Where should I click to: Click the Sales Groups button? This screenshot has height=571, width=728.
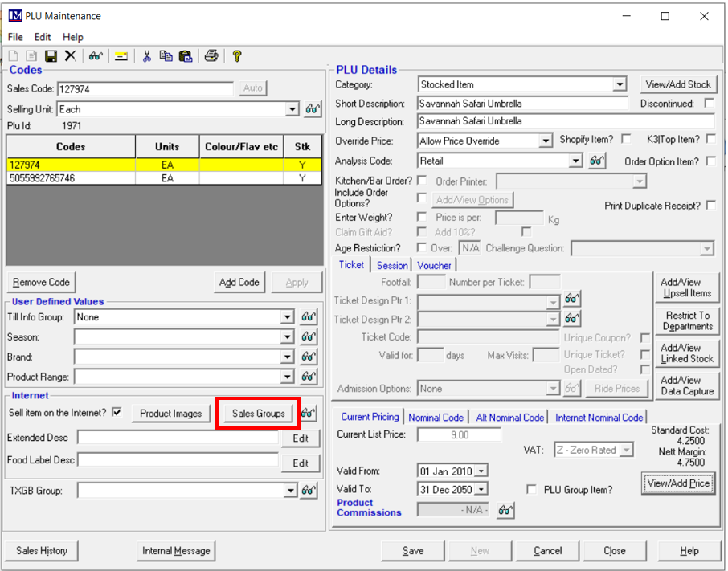click(258, 414)
